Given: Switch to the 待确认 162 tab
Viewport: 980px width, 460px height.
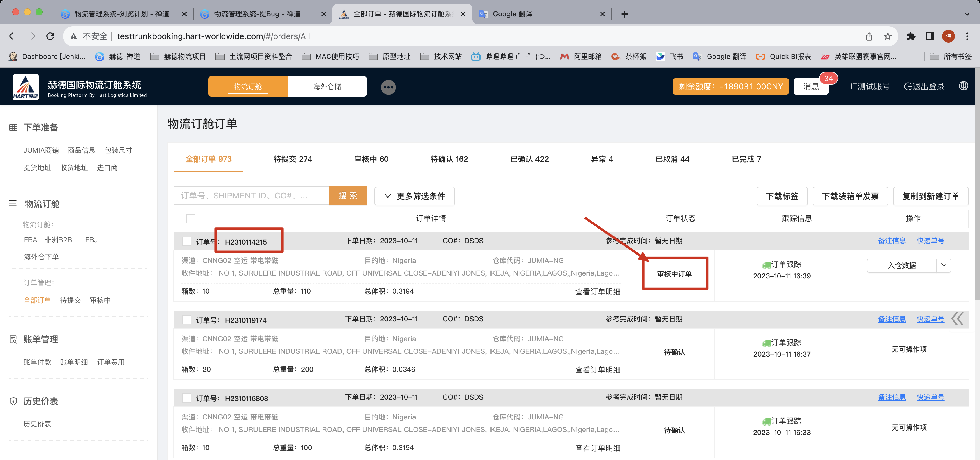Looking at the screenshot, I should coord(449,159).
